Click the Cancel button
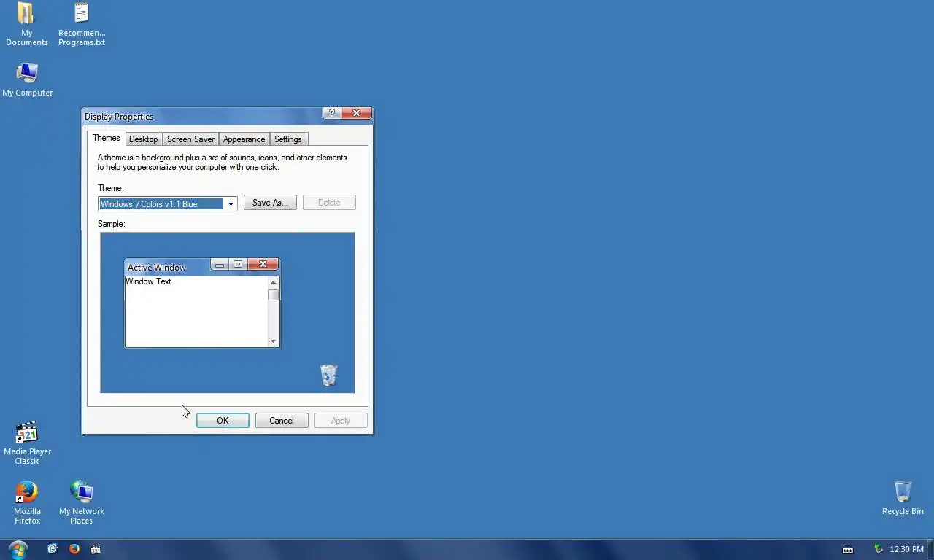The width and height of the screenshot is (934, 560). click(282, 421)
